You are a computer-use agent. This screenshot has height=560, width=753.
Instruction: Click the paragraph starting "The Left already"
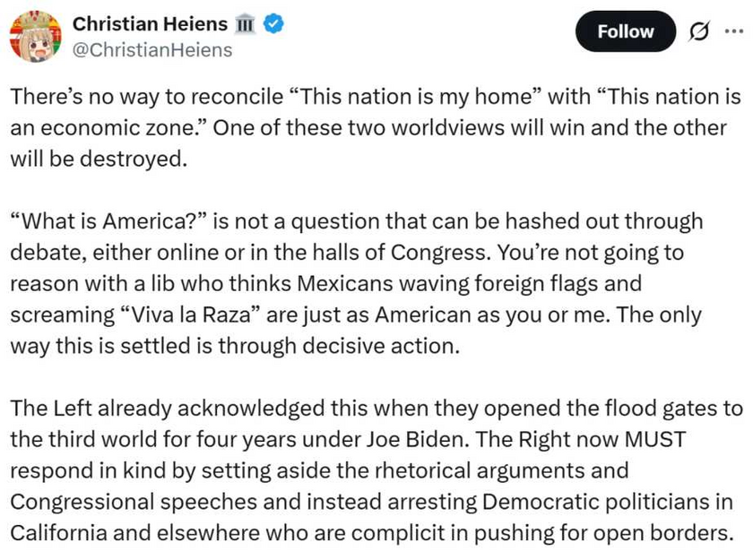tap(376, 470)
